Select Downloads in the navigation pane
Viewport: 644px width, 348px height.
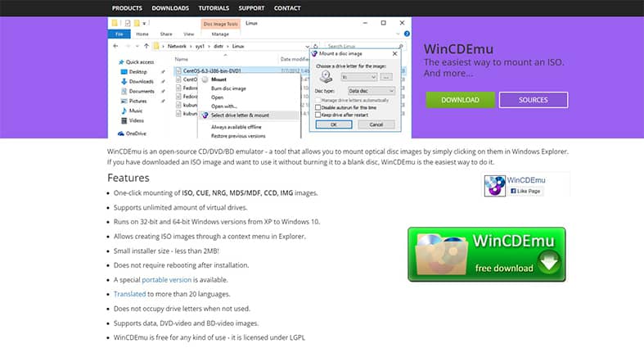click(x=141, y=81)
